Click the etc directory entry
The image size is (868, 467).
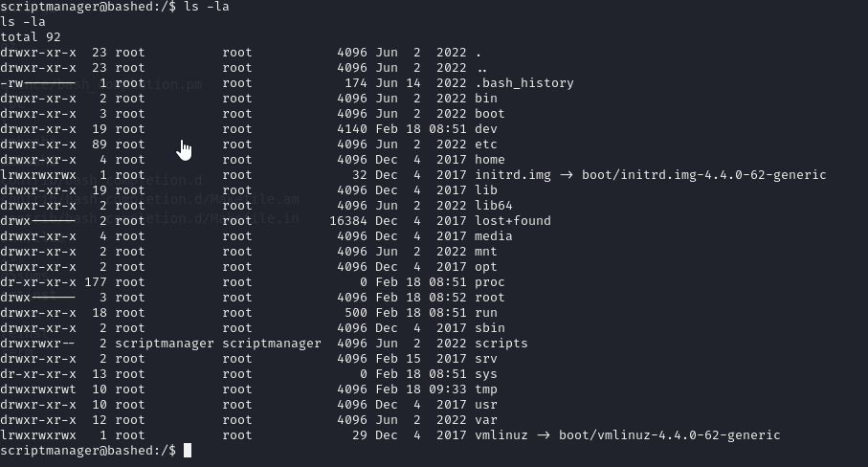pos(486,145)
